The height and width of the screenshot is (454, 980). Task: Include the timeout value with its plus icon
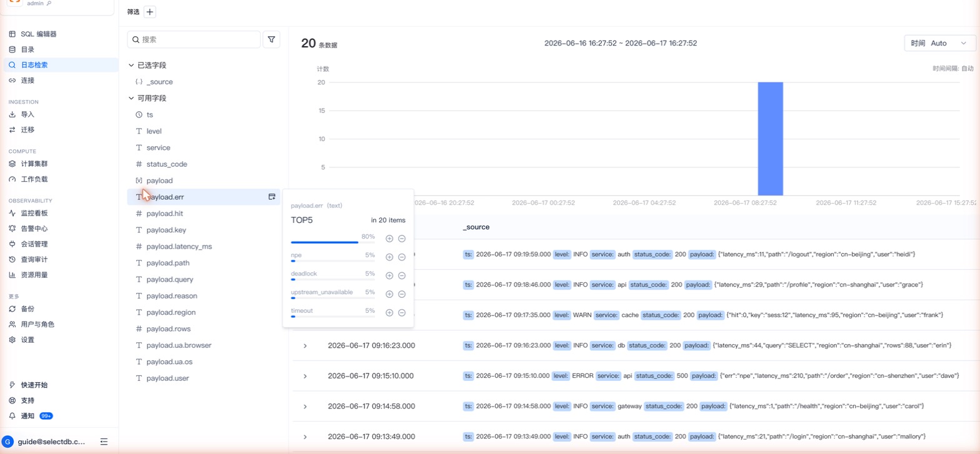(389, 313)
